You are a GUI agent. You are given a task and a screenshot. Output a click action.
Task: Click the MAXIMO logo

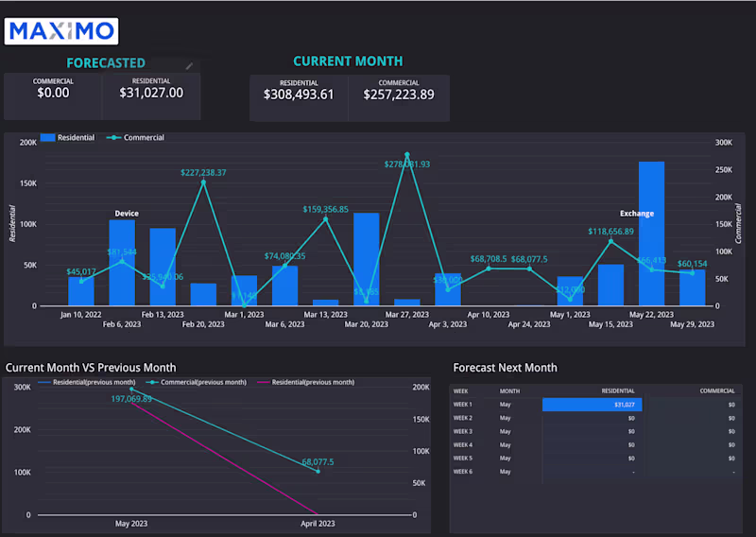point(61,31)
